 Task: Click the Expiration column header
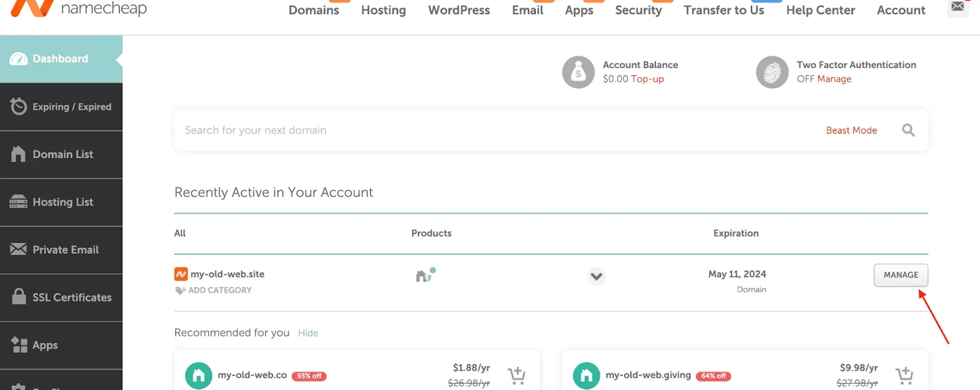(736, 233)
